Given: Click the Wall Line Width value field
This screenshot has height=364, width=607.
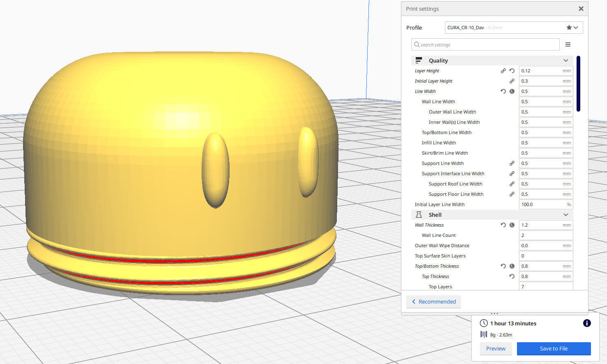Looking at the screenshot, I should (546, 102).
